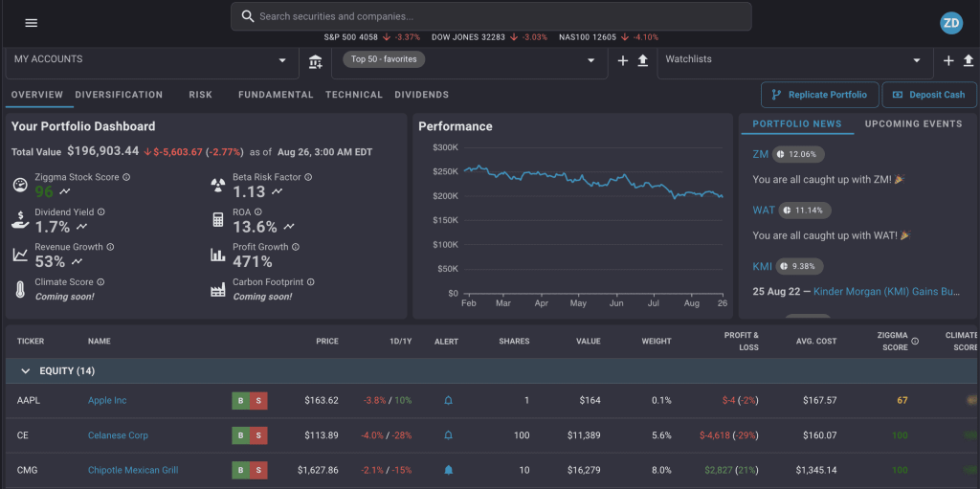Open the hamburger menu

click(32, 23)
